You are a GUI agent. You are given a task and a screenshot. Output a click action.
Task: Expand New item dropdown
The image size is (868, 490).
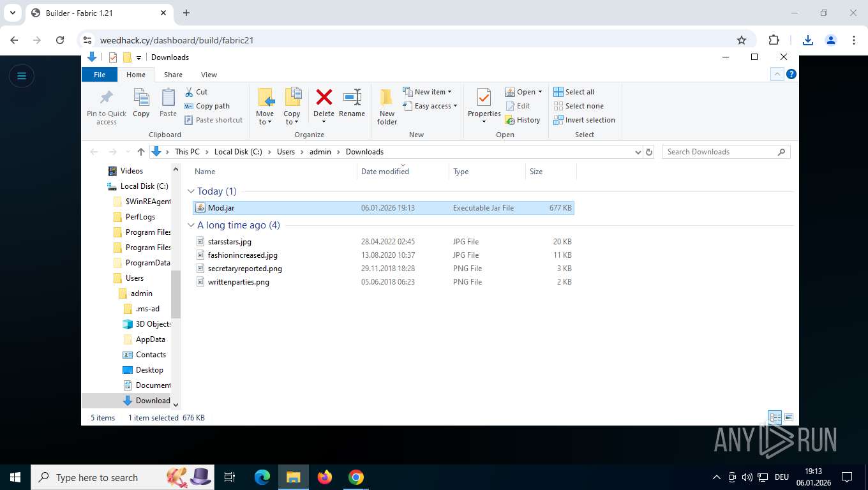coord(427,92)
